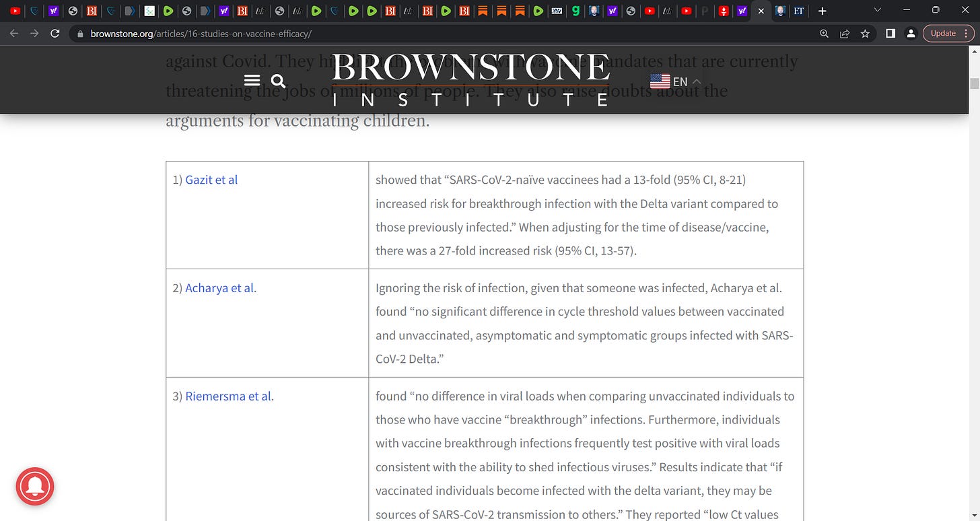Click the Update button in Chrome toolbar
The width and height of the screenshot is (980, 521).
coord(943,33)
